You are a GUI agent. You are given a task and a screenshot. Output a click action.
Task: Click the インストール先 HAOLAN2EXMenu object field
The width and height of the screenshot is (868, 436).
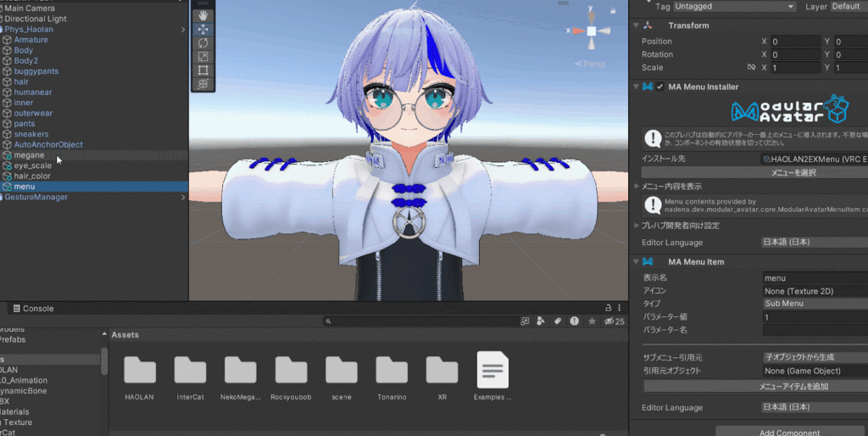(x=815, y=159)
